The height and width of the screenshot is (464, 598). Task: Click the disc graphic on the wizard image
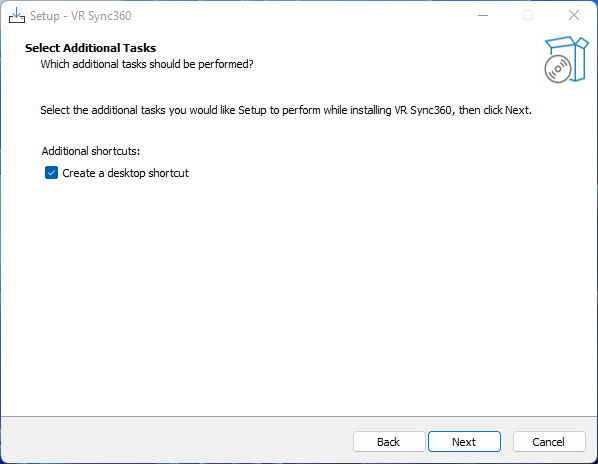558,69
